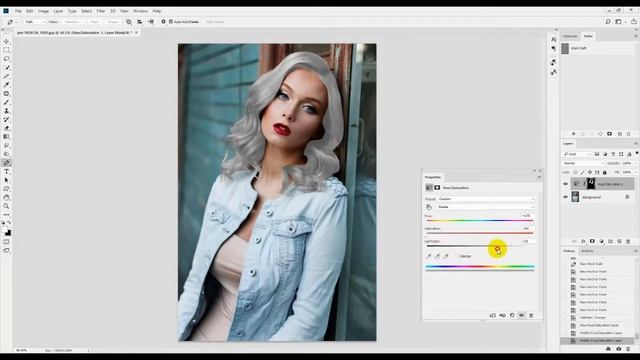Click the Mask button in options bar
This screenshot has width=640, height=360.
(95, 22)
